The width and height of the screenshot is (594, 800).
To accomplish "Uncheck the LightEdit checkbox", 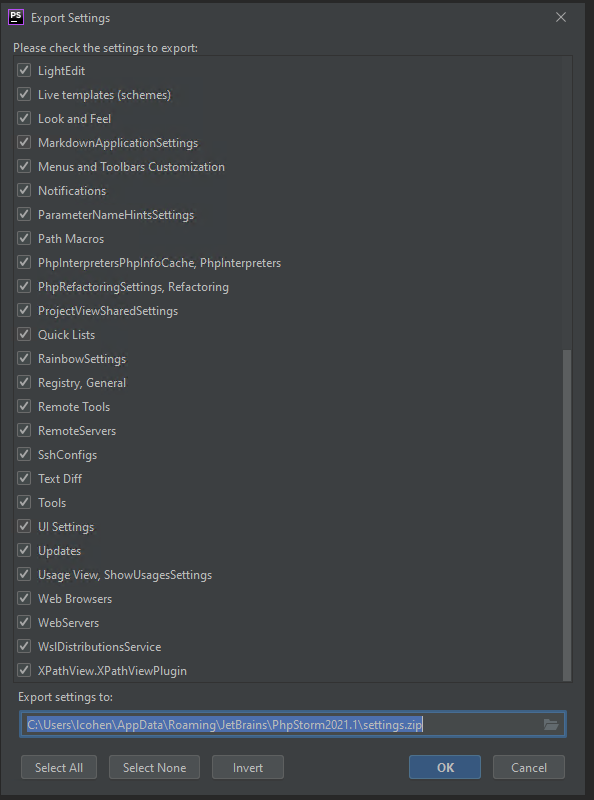I will [24, 70].
